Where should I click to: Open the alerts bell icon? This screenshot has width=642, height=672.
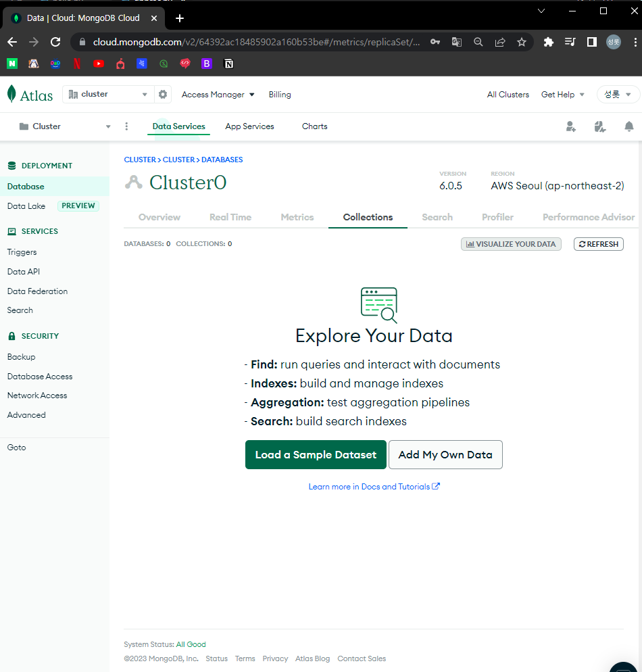(x=628, y=126)
